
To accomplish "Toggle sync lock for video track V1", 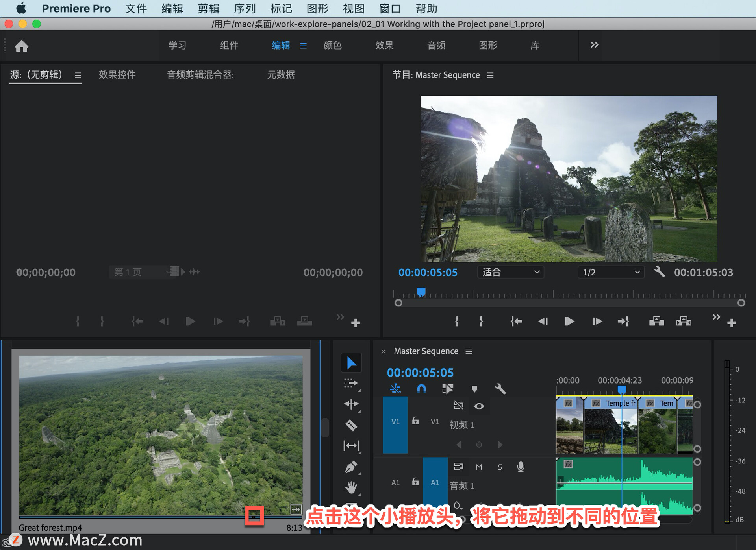I will (x=458, y=406).
